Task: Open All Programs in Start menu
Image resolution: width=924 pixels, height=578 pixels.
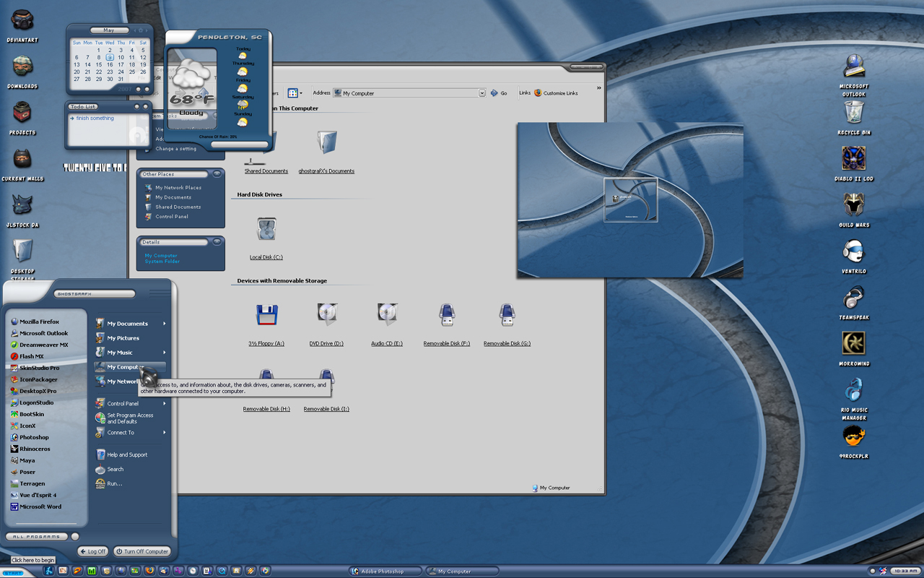Action: click(37, 537)
